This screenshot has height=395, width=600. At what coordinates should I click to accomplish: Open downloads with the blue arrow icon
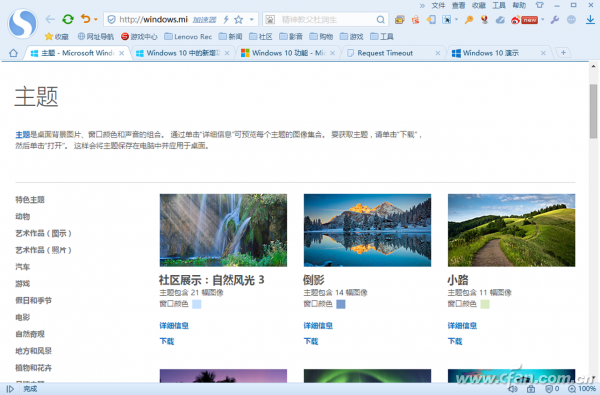pos(590,19)
